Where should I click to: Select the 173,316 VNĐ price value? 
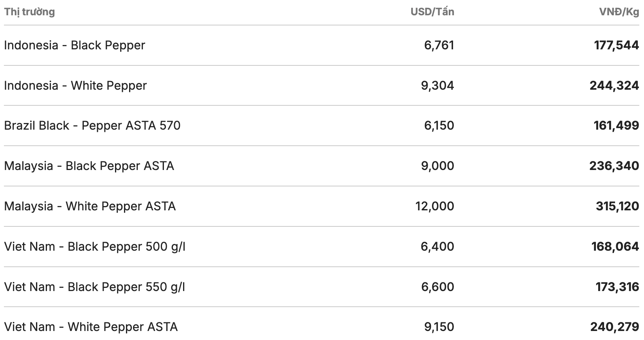coord(617,287)
